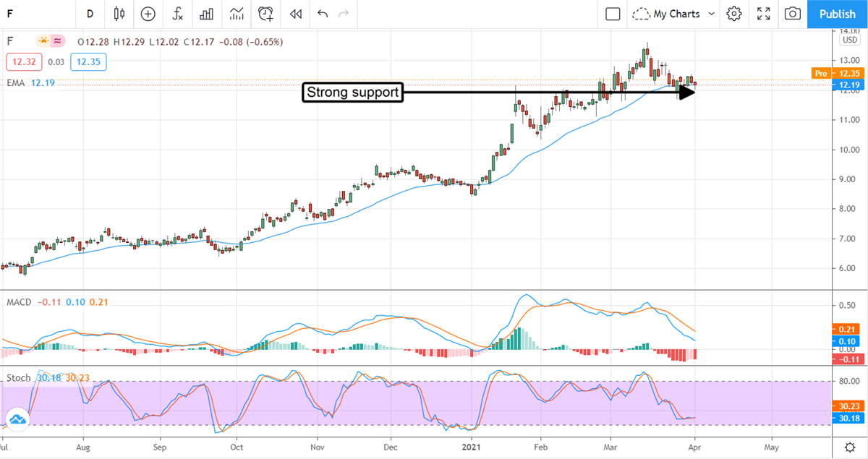
Task: Click the Publish button
Action: point(838,14)
